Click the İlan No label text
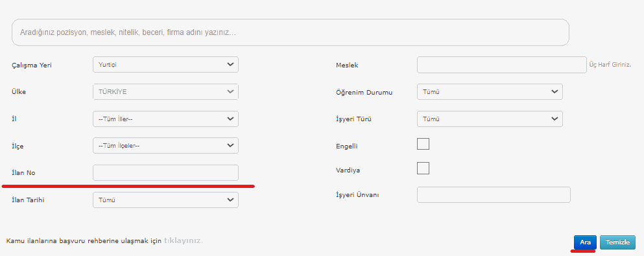The height and width of the screenshot is (256, 644). coord(23,172)
